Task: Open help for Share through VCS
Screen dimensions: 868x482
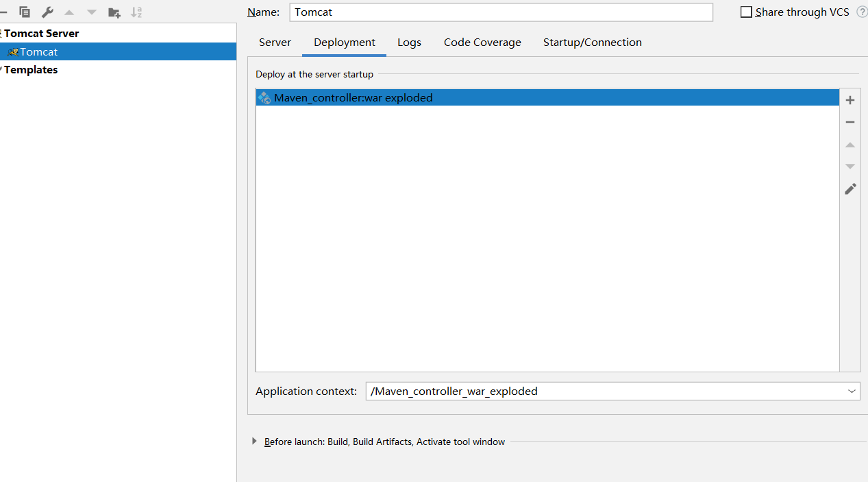Action: (862, 12)
